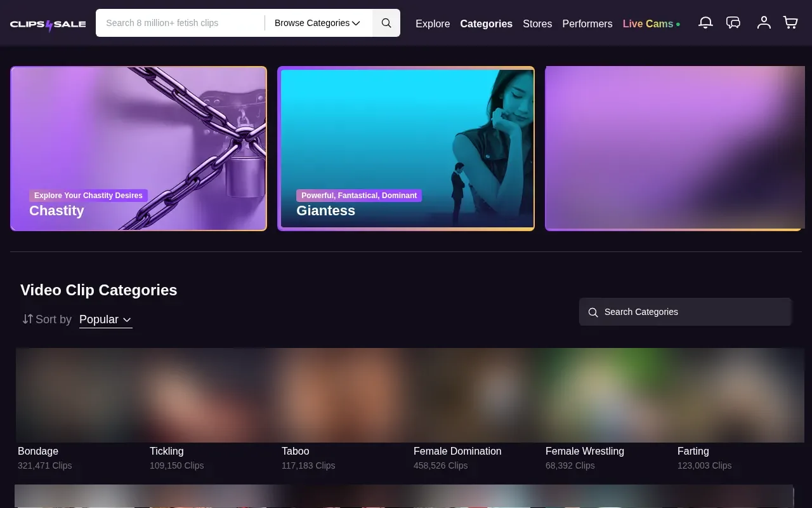Click the 109,150 Clips count text
This screenshot has width=812, height=508.
click(177, 465)
